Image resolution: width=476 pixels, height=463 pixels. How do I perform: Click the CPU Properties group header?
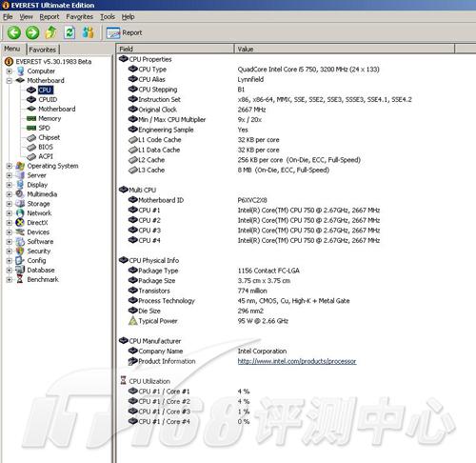coord(146,59)
